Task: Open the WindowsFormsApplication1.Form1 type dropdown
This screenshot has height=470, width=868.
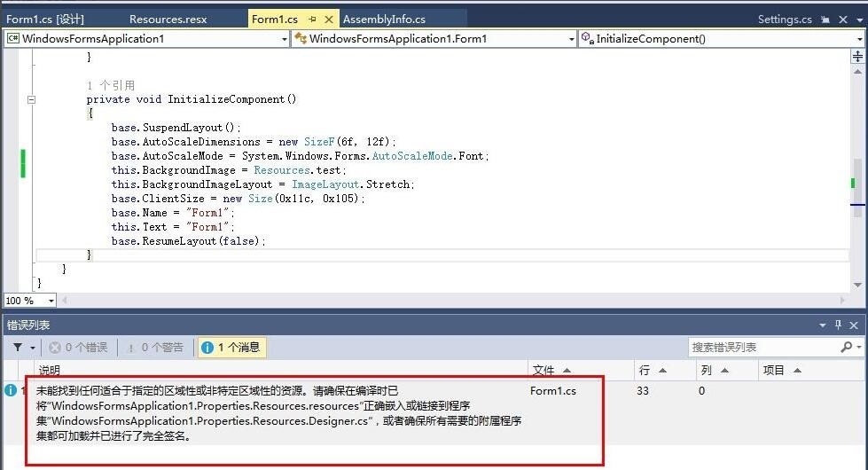Action: (x=434, y=39)
